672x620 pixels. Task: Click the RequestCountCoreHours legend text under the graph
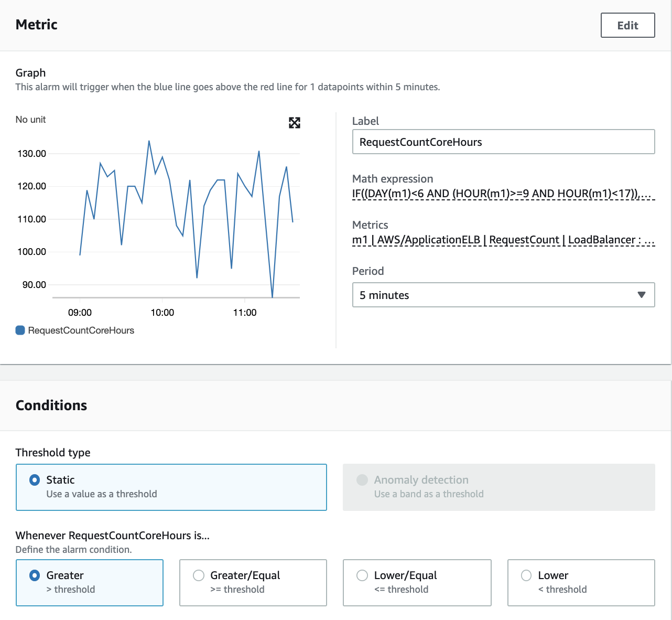coord(81,330)
